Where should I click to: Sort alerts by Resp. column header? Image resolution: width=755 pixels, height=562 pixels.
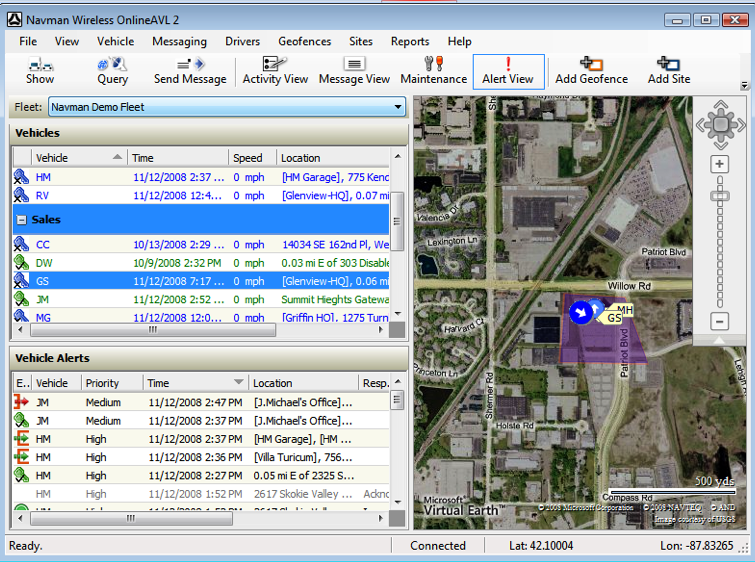tap(375, 383)
